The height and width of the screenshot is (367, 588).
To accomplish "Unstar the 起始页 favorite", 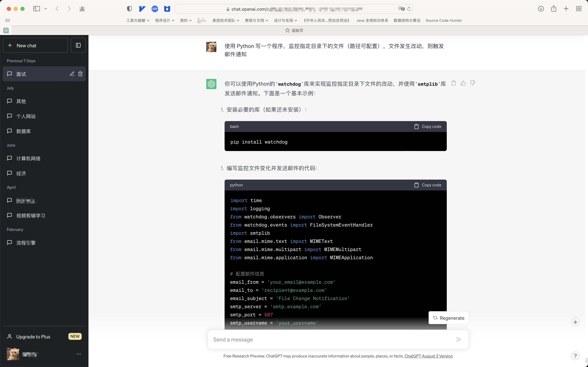I will pyautogui.click(x=287, y=30).
